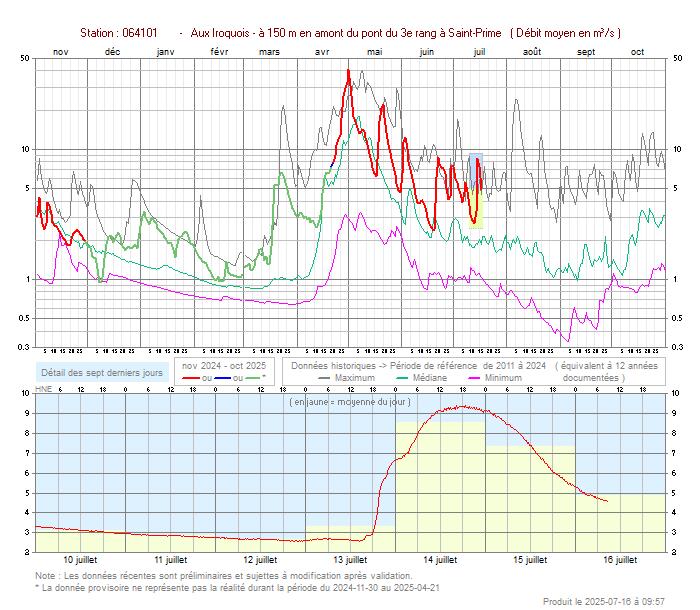This screenshot has height=610, width=700.
Task: Click the 'juin' month label
Action: [427, 52]
